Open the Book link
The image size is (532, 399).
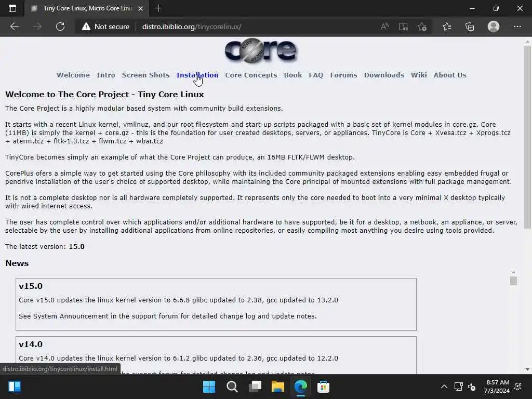pos(293,75)
